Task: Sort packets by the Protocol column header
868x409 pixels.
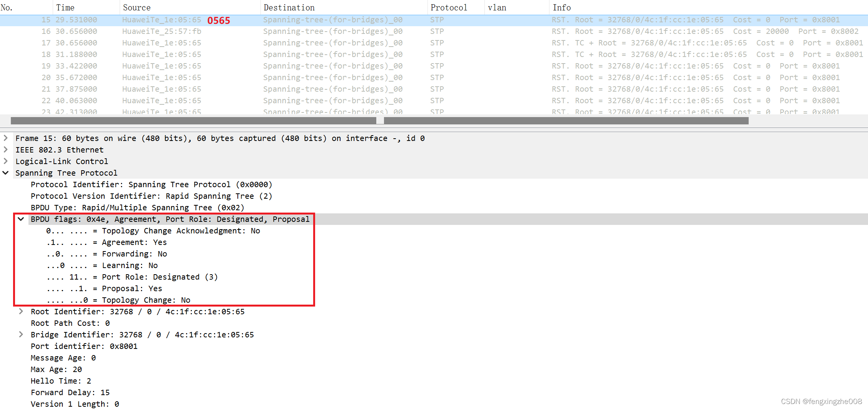Action: coord(456,7)
